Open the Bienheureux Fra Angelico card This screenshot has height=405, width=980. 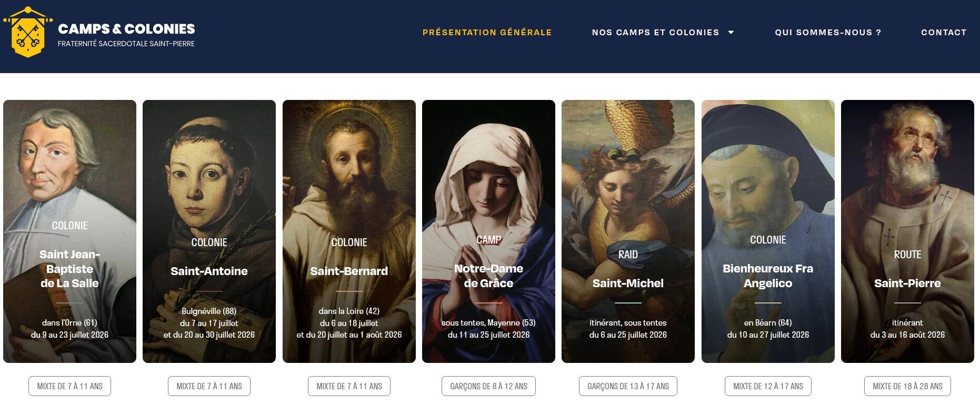(x=768, y=231)
